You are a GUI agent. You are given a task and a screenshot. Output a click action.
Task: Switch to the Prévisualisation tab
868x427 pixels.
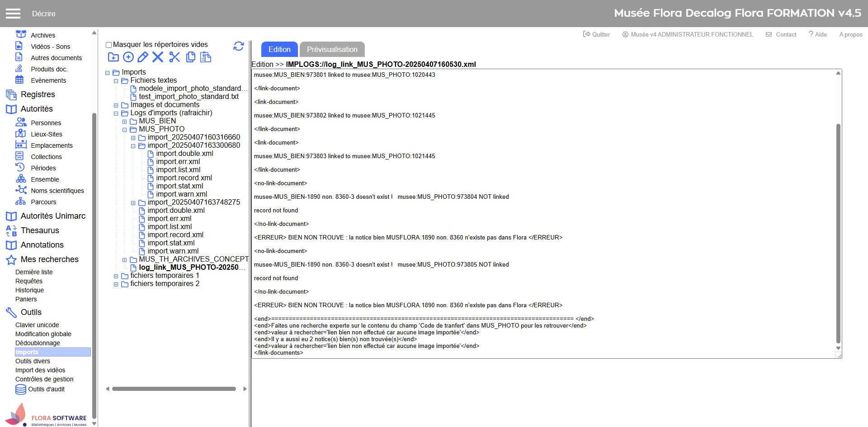[x=332, y=49]
